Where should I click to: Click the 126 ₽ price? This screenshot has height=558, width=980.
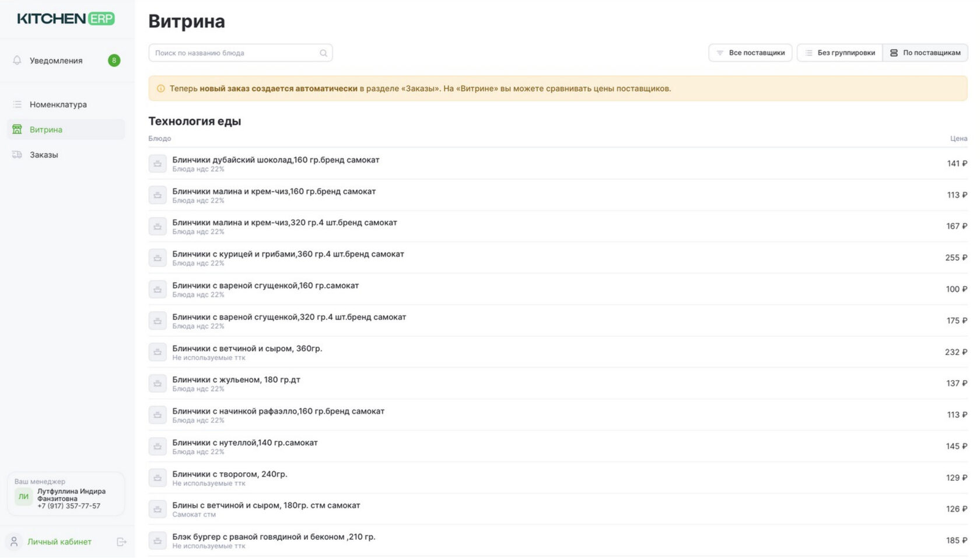pyautogui.click(x=957, y=510)
